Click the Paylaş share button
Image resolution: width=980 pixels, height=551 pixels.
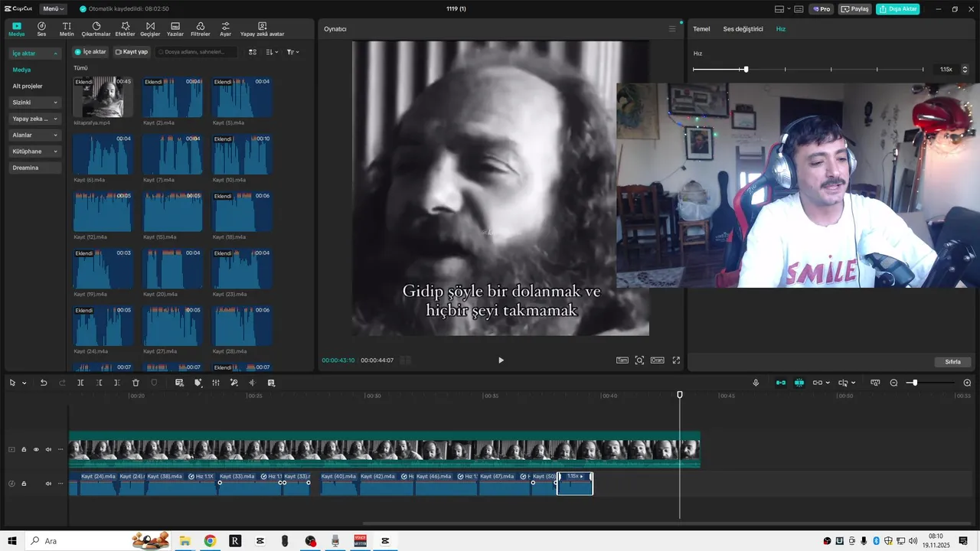[x=855, y=9]
